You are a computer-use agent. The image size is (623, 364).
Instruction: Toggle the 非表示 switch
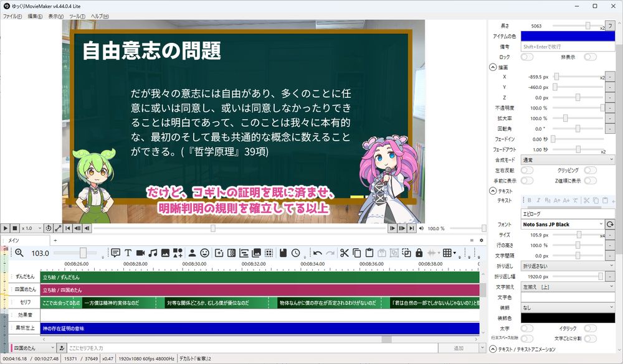[590, 57]
